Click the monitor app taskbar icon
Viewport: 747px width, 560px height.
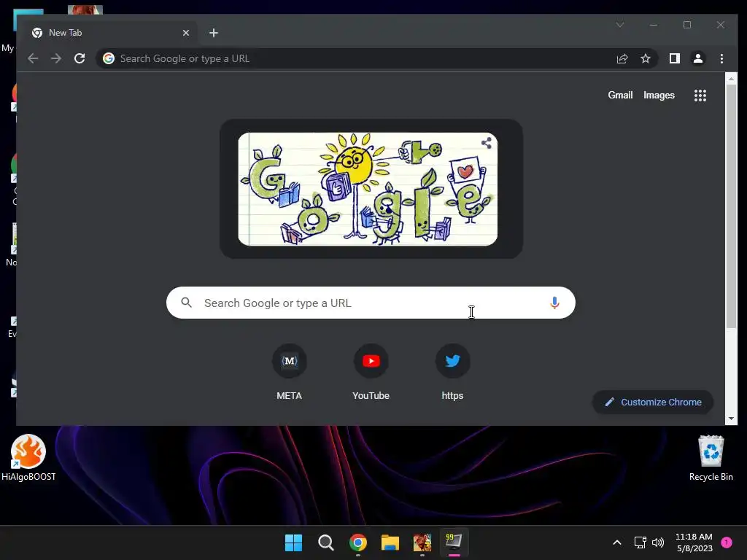click(x=454, y=542)
